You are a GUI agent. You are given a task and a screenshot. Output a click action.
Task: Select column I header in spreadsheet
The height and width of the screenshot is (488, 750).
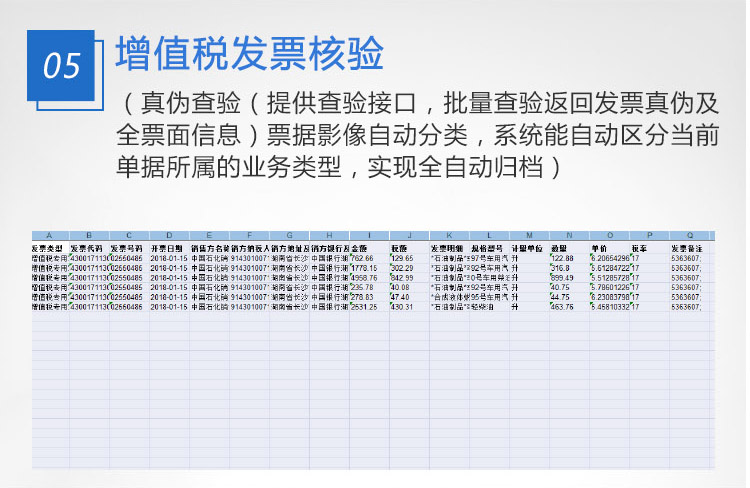coord(369,235)
